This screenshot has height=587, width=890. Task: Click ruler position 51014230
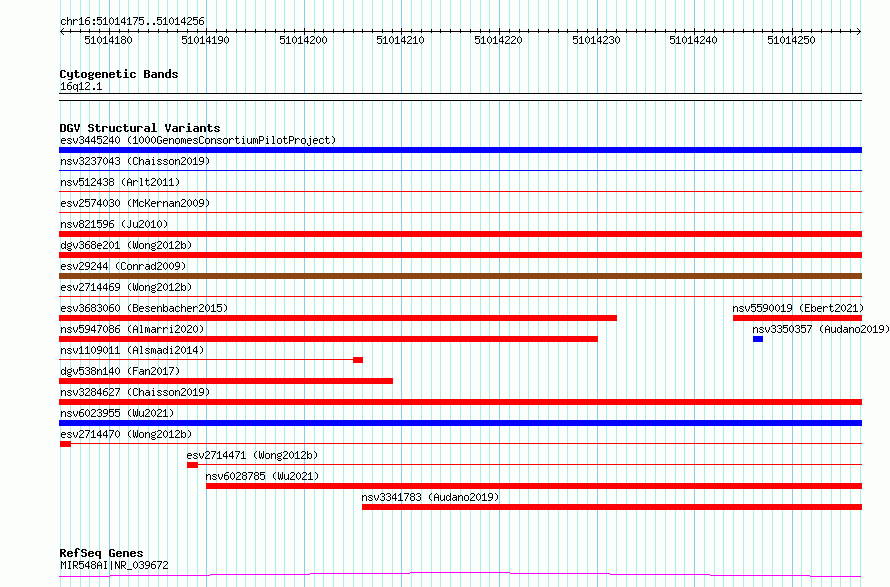click(x=597, y=40)
